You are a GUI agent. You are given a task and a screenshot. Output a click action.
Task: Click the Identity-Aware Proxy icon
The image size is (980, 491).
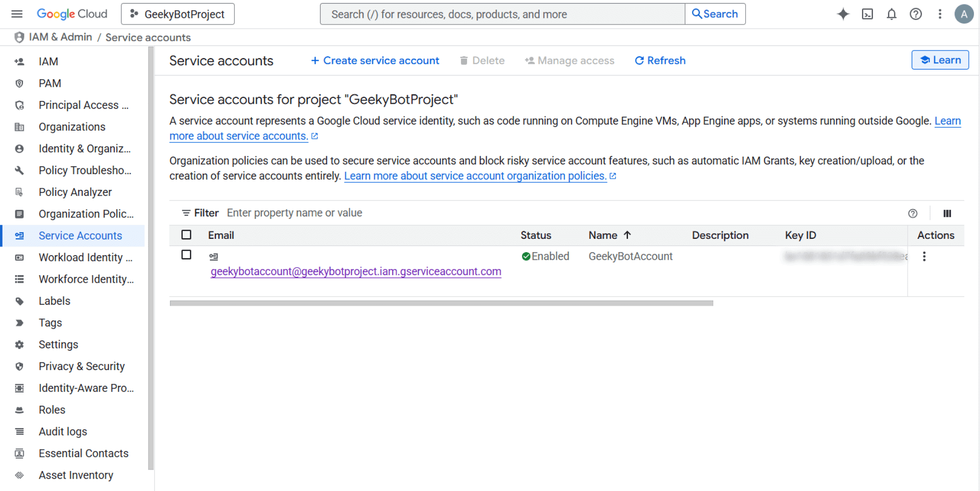(x=19, y=388)
